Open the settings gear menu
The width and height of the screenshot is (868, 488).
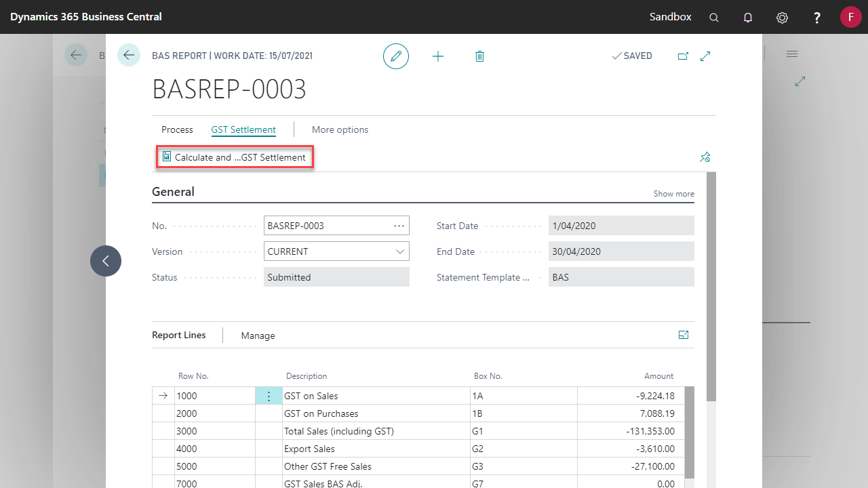782,17
